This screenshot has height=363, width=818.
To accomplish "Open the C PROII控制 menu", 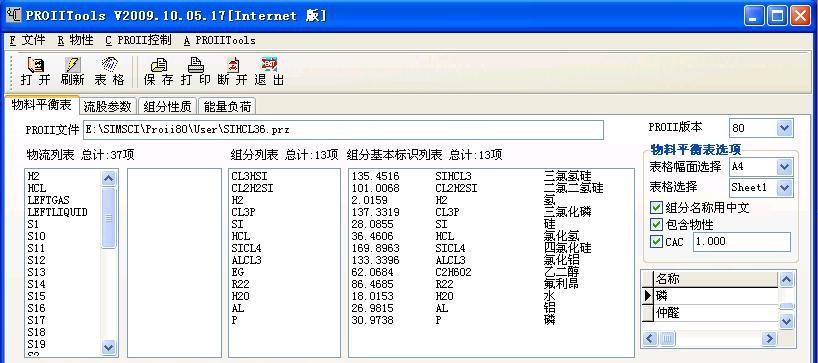I will (x=138, y=40).
